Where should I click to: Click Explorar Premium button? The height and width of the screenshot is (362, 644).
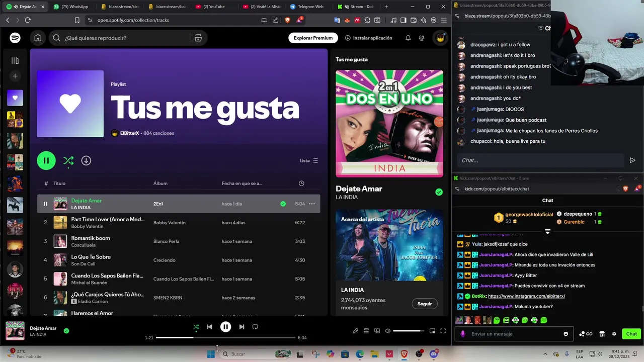313,38
